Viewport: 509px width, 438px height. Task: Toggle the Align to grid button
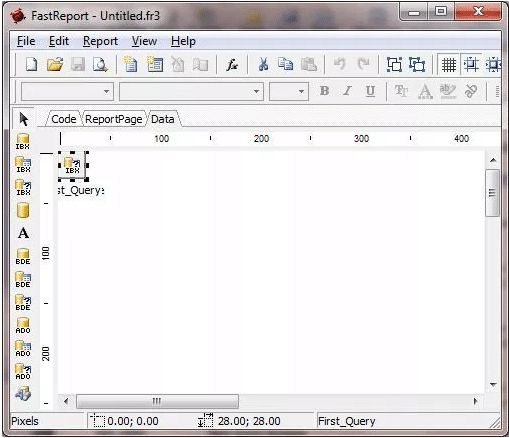pyautogui.click(x=471, y=65)
